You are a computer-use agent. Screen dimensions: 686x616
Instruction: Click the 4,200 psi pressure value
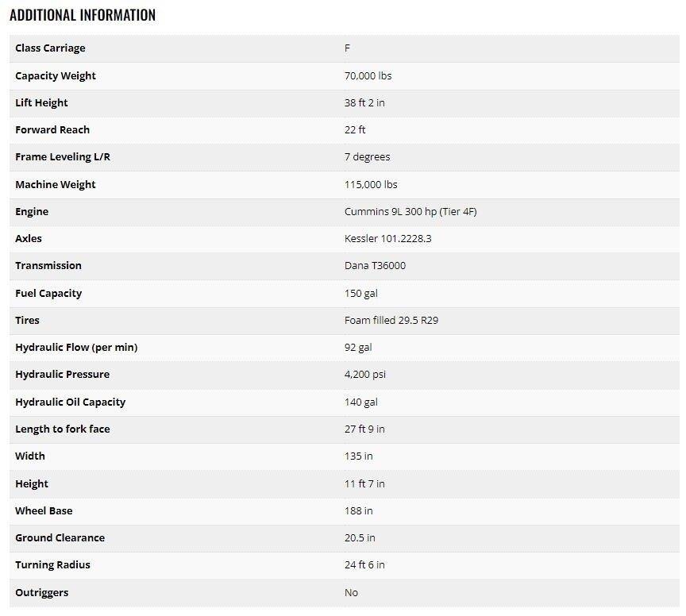365,375
